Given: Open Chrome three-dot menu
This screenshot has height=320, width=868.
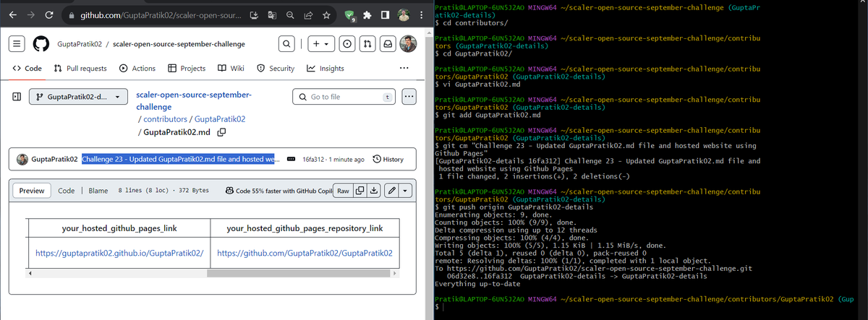Looking at the screenshot, I should [x=420, y=15].
